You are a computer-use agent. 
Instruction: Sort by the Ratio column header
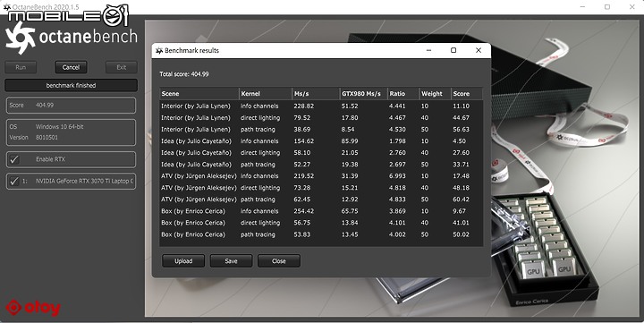point(402,94)
